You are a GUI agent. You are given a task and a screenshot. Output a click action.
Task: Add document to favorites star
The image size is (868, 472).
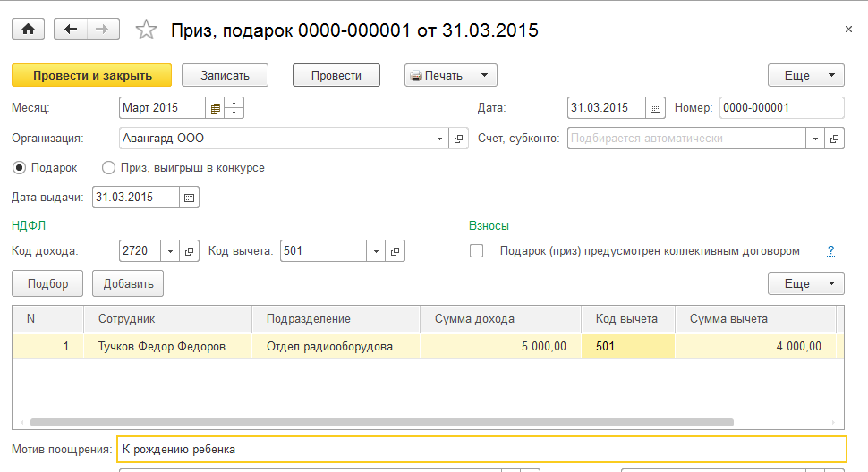146,29
